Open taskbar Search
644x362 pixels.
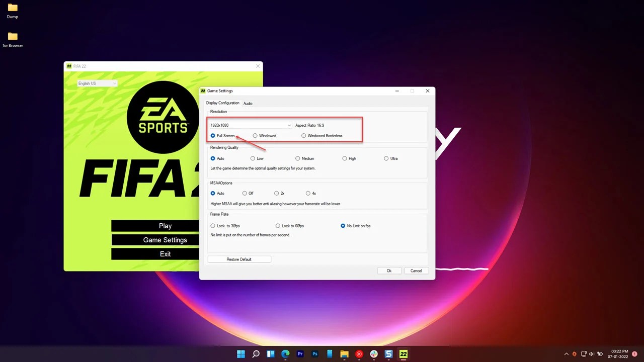pyautogui.click(x=256, y=354)
